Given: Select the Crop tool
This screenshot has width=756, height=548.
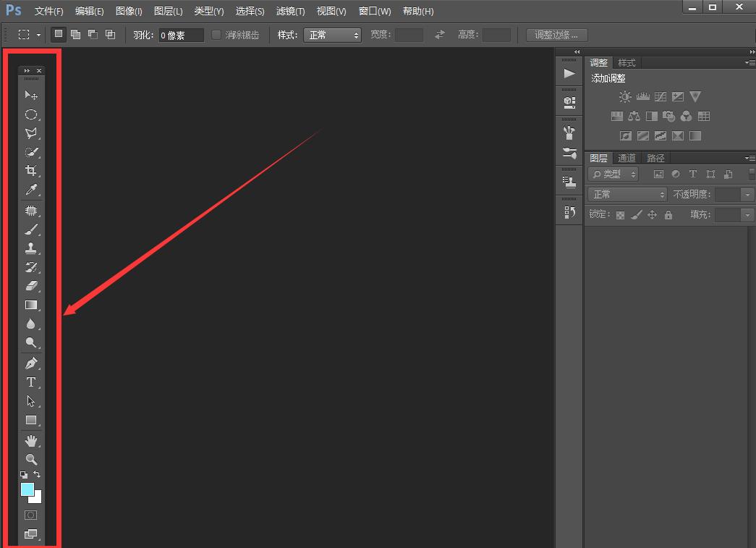Looking at the screenshot, I should click(x=31, y=171).
